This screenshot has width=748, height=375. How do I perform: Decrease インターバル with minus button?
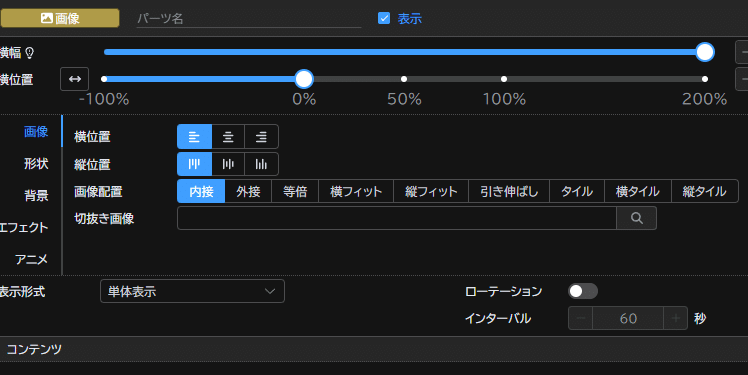pyautogui.click(x=581, y=318)
